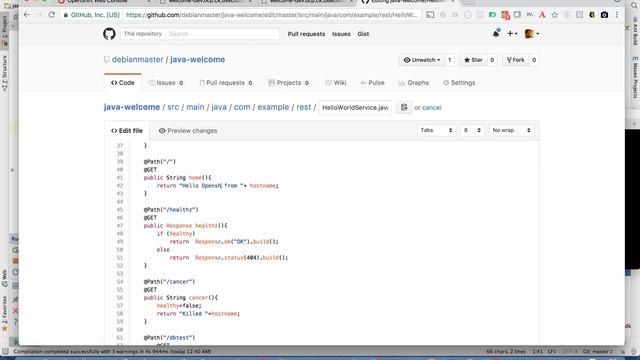640x360 pixels.
Task: Open the Pulse tab
Action: (372, 83)
